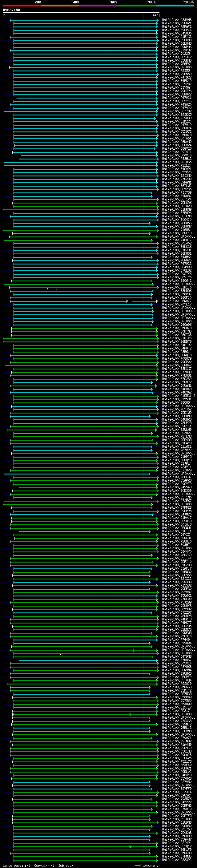The height and width of the screenshot is (868, 197).
Task: Click the red 20% identity legend segment
Action: pos(22,6)
